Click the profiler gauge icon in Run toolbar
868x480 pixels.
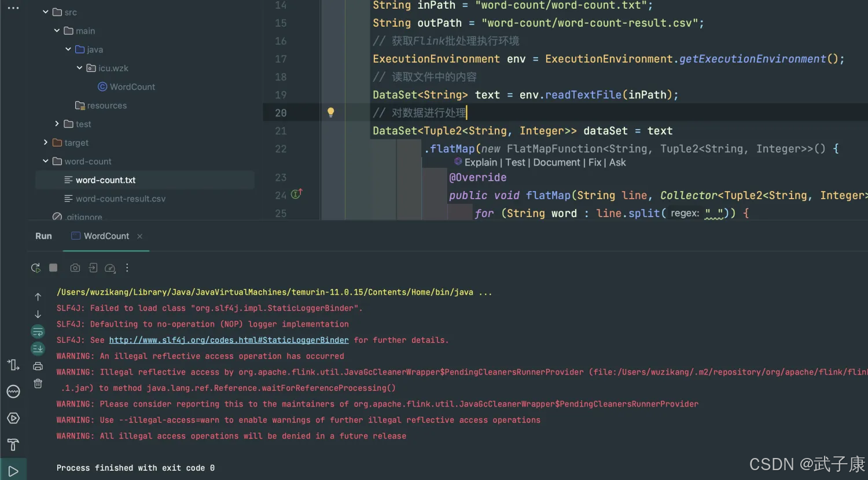[110, 268]
